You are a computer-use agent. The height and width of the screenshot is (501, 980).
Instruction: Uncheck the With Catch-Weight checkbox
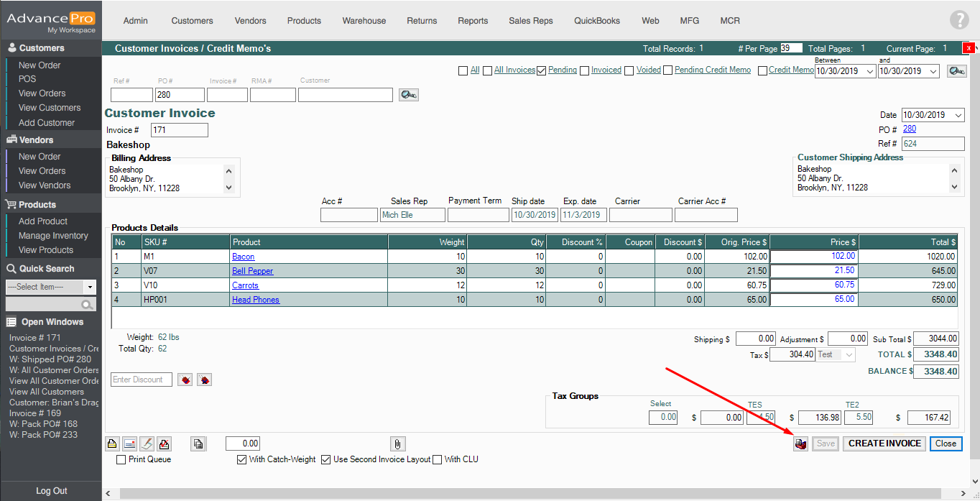coord(241,459)
